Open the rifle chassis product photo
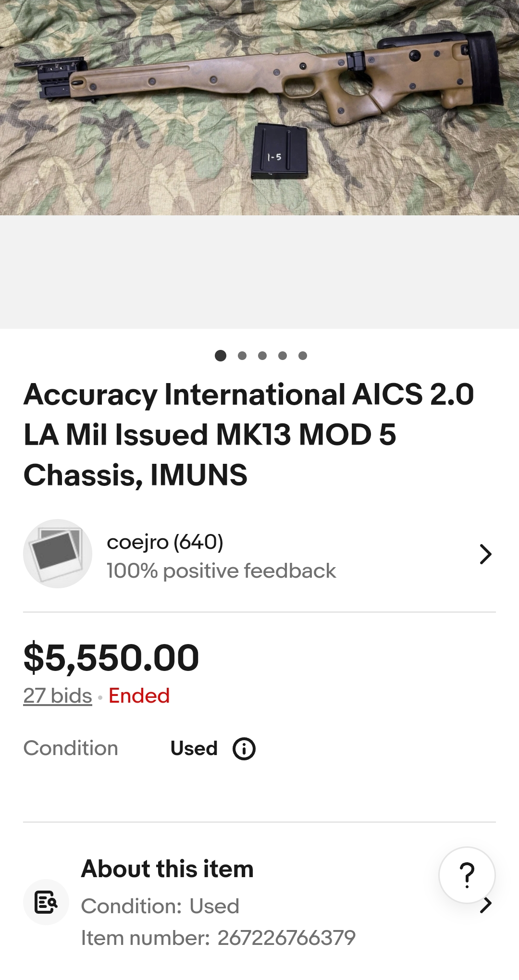The height and width of the screenshot is (980, 519). click(x=259, y=108)
